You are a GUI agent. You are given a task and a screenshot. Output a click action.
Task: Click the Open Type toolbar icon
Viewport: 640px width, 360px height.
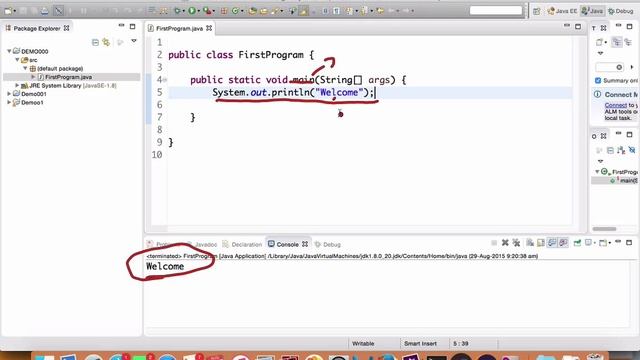(253, 11)
